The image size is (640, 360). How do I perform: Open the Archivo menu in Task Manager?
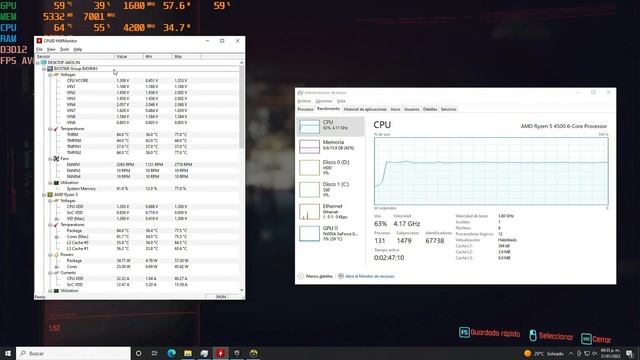[304, 101]
